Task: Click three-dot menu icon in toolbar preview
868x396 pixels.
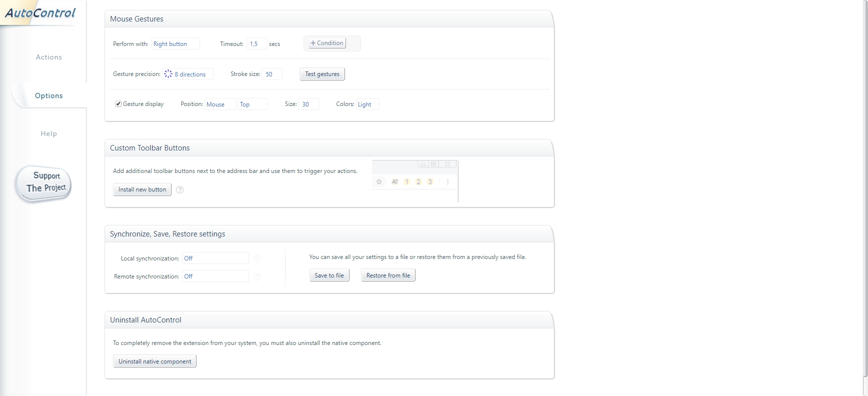Action: (x=447, y=181)
